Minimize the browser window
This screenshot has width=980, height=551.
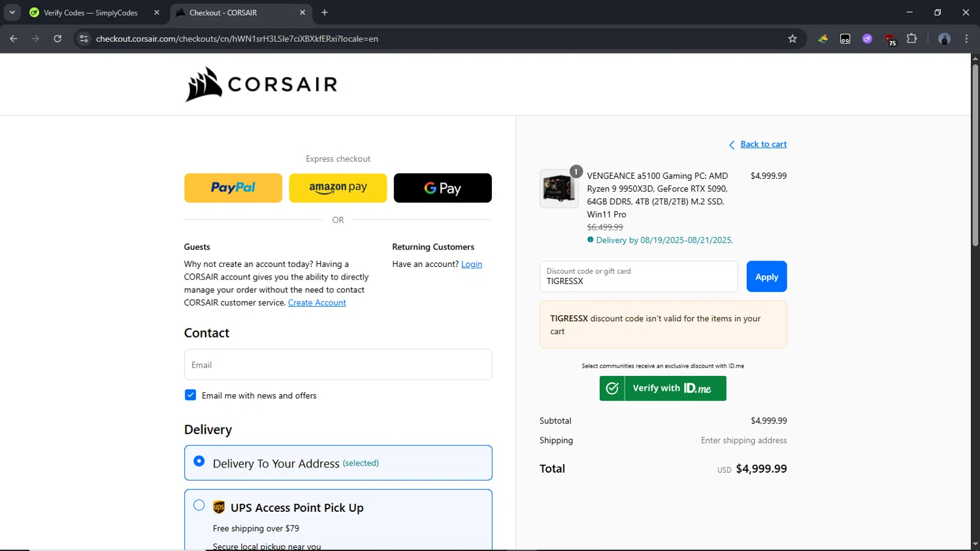tap(909, 12)
